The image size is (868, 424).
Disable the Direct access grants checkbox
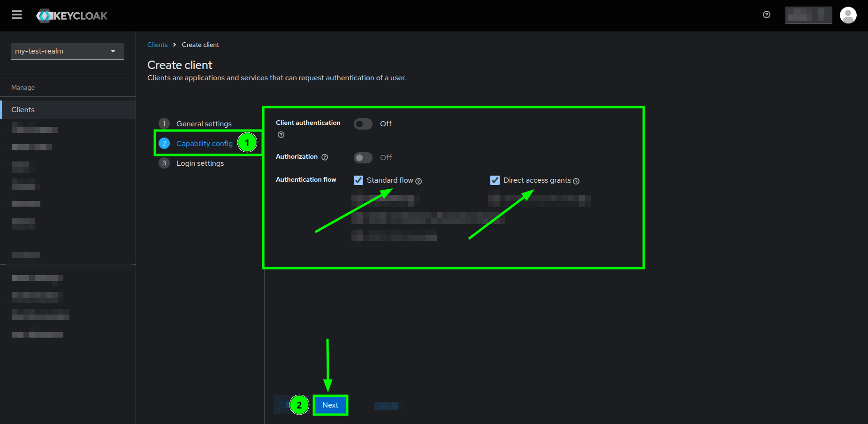pyautogui.click(x=495, y=180)
